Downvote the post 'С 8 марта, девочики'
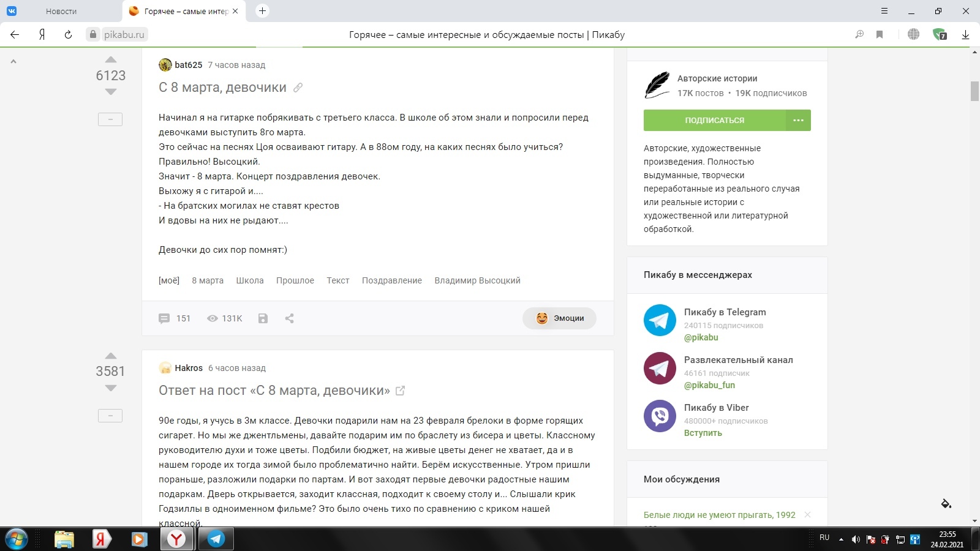This screenshot has height=551, width=980. pos(111,92)
